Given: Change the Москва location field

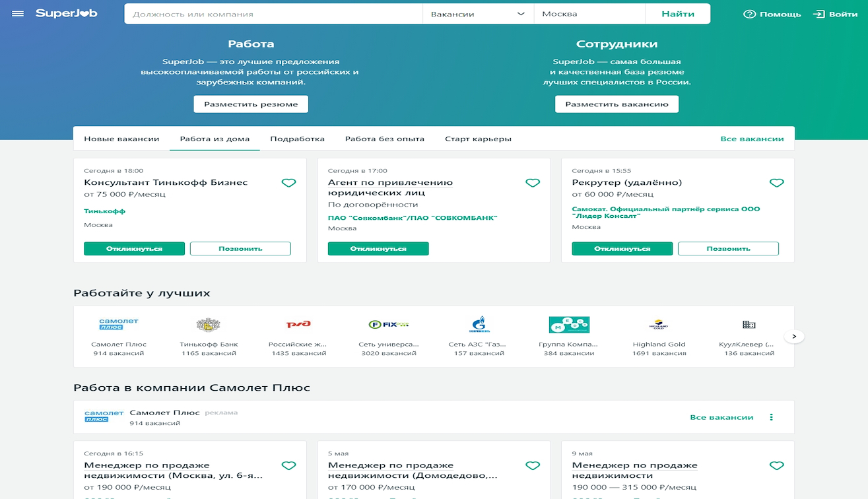Looking at the screenshot, I should pos(589,14).
